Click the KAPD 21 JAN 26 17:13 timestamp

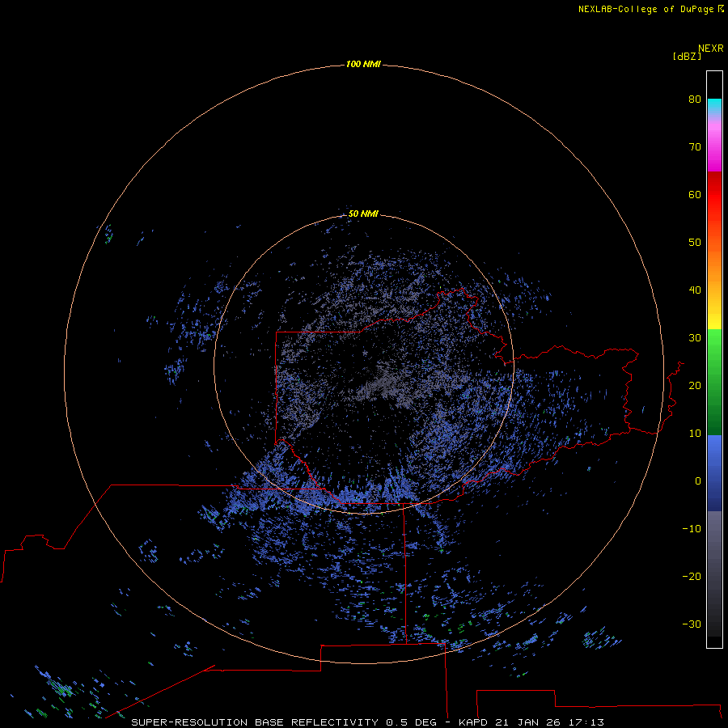pyautogui.click(x=531, y=722)
